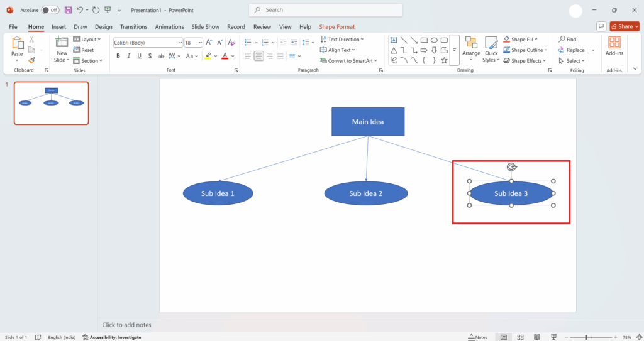The height and width of the screenshot is (341, 644).
Task: Select the Format Painter brush icon
Action: (31, 61)
